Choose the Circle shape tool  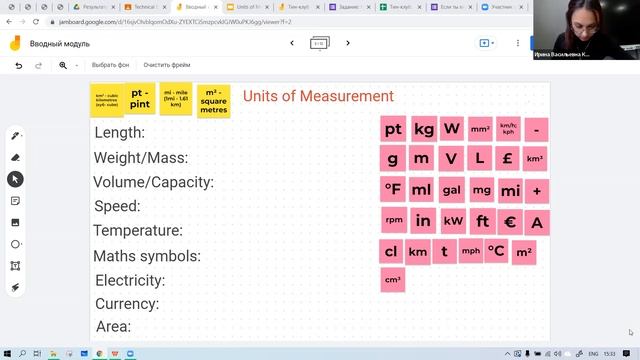15,244
